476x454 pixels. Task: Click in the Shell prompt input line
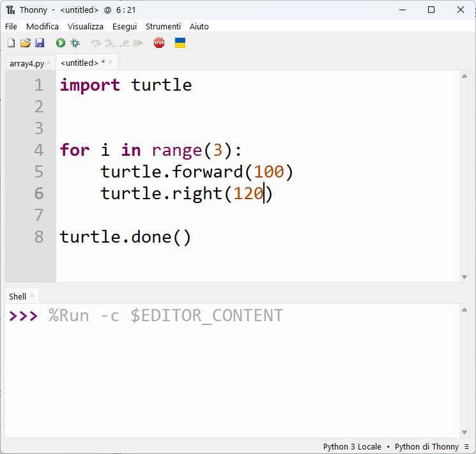(x=232, y=315)
